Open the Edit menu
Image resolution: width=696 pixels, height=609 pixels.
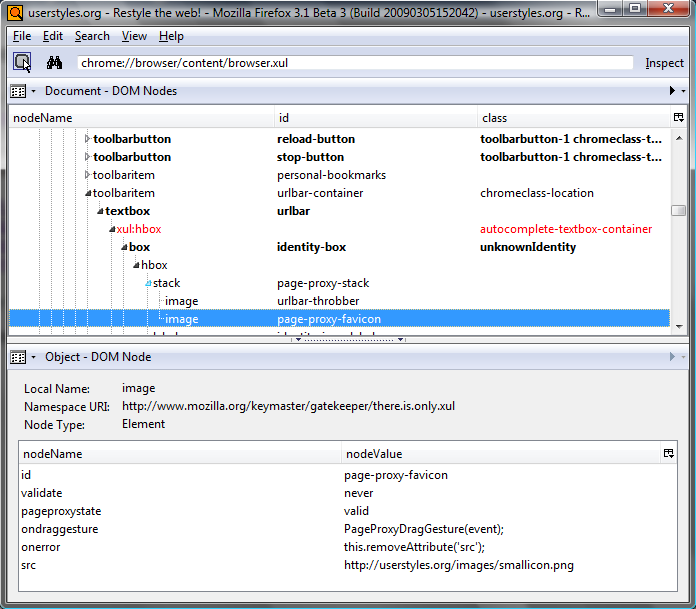pos(53,36)
